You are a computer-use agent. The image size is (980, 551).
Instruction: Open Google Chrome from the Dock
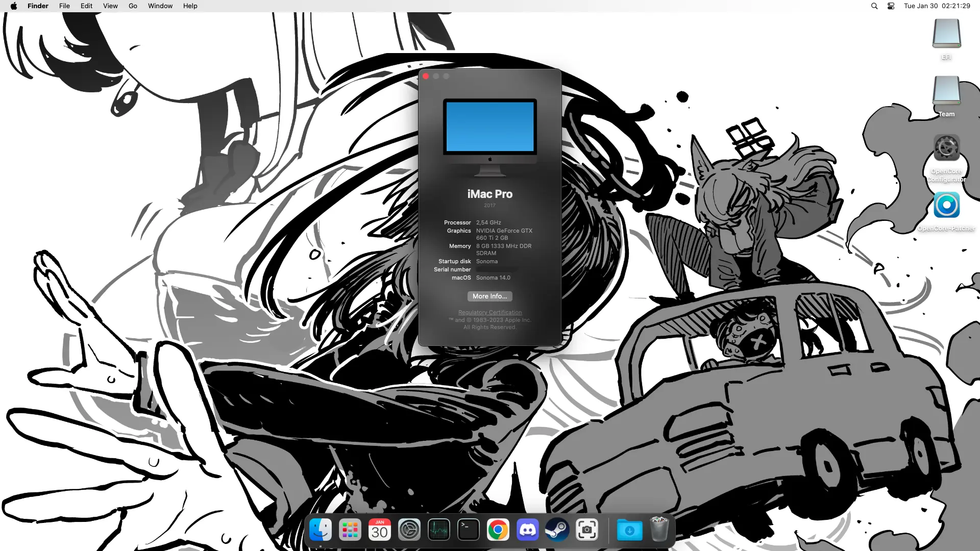pyautogui.click(x=498, y=530)
